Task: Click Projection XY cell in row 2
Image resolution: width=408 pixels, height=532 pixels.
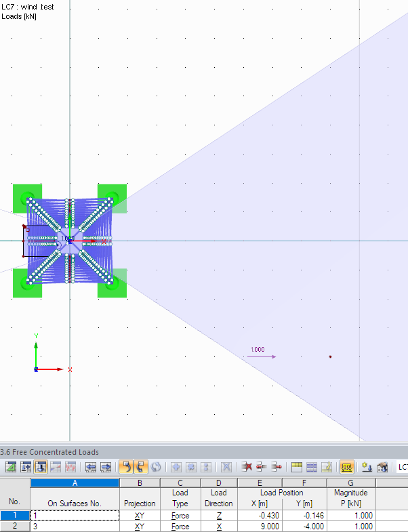Action: coord(140,527)
